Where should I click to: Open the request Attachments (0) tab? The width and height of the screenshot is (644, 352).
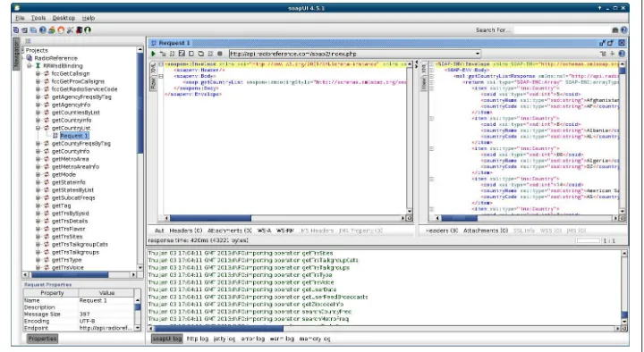click(229, 230)
